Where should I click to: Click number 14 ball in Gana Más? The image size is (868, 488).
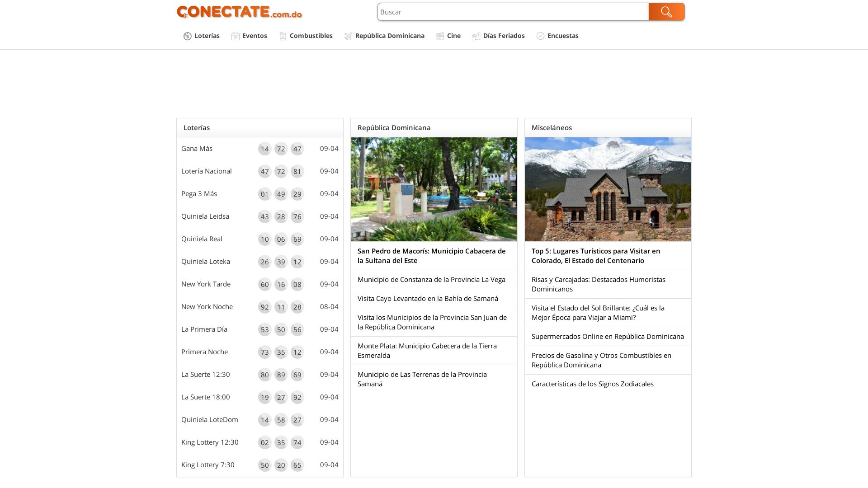pos(264,149)
